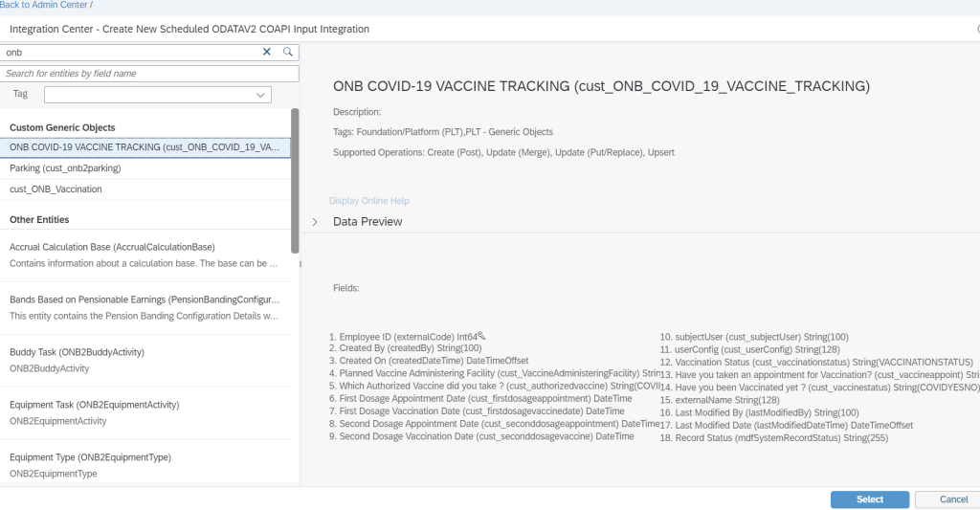Click 'Planned Vaccine Administering Facility' field

tap(495, 373)
